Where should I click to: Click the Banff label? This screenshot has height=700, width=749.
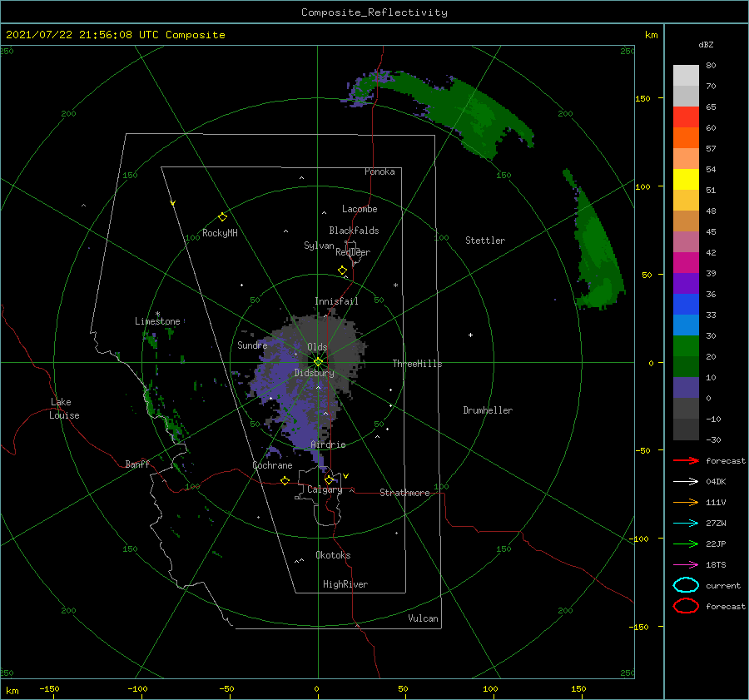pyautogui.click(x=137, y=464)
